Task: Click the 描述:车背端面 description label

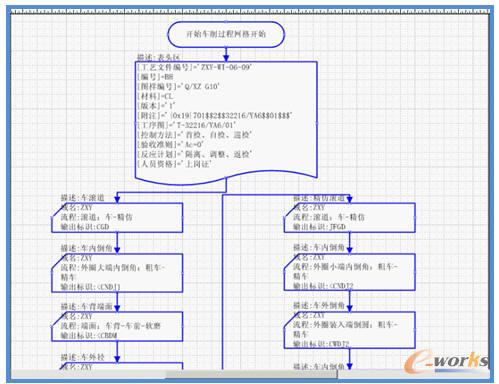Action: (86, 307)
